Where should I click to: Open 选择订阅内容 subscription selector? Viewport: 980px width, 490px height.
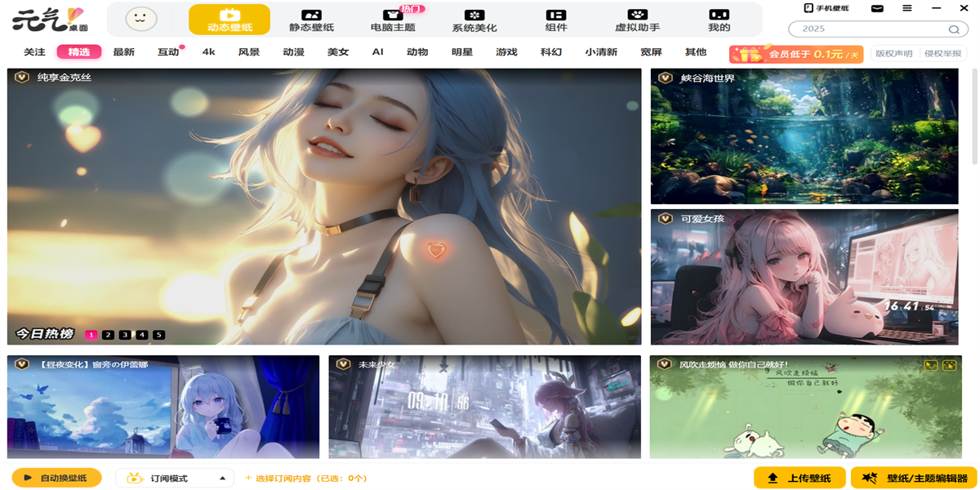(x=306, y=478)
